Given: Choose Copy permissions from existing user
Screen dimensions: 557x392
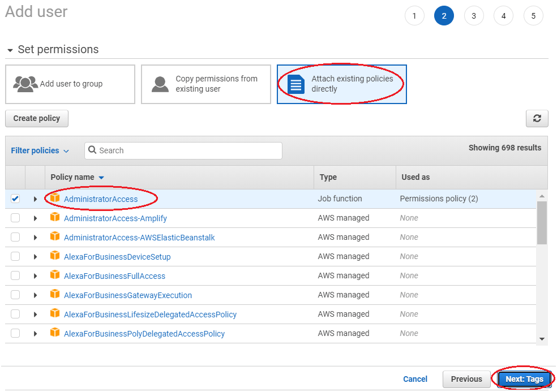Looking at the screenshot, I should [206, 84].
